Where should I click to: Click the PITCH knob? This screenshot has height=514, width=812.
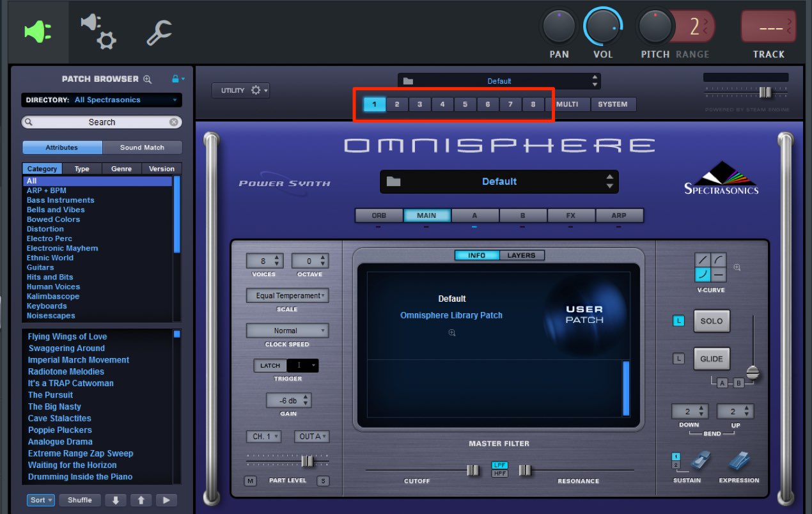tap(655, 27)
